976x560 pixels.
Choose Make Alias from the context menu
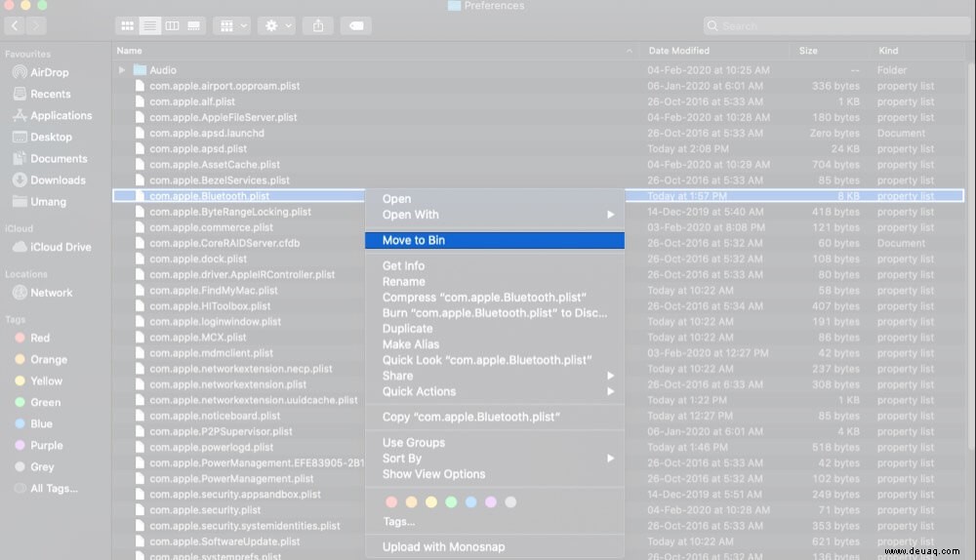tap(495, 344)
